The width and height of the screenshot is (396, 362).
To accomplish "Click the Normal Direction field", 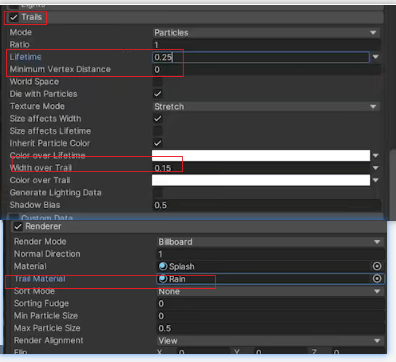I will click(x=270, y=254).
